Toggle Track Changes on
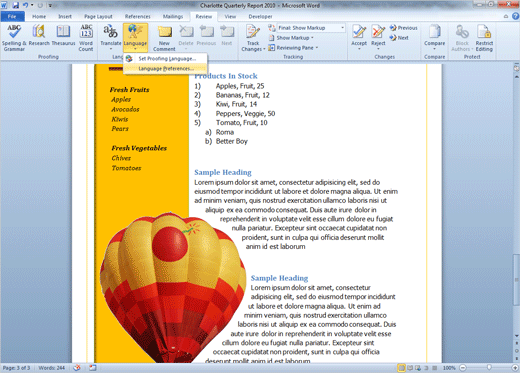This screenshot has height=373, width=520. coord(253,38)
